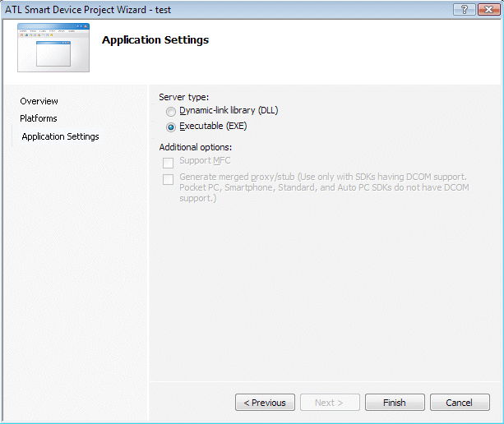Click the disabled Next button
The width and height of the screenshot is (504, 424).
(330, 402)
